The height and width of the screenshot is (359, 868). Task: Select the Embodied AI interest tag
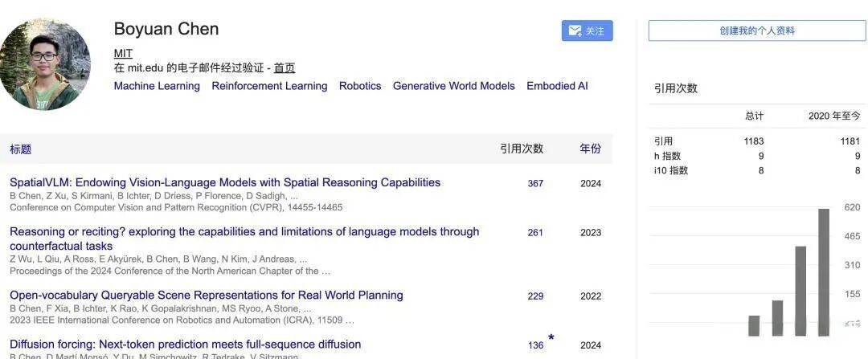coord(557,86)
